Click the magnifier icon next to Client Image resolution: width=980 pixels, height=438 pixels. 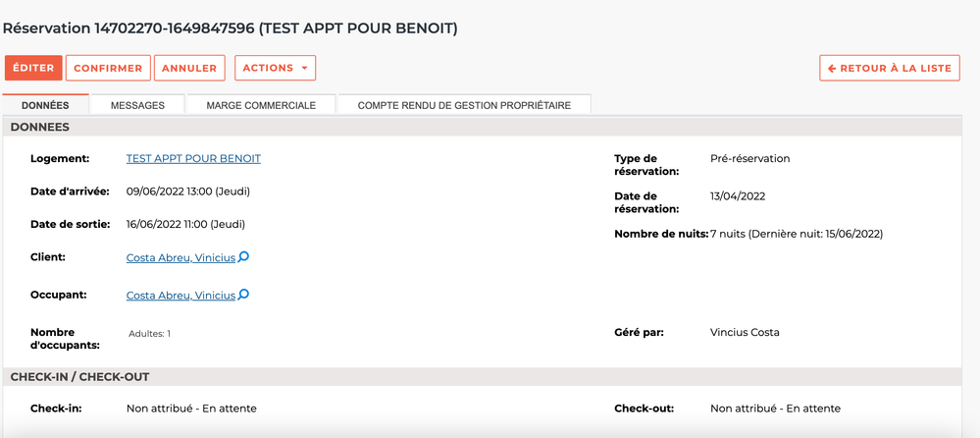(x=243, y=256)
